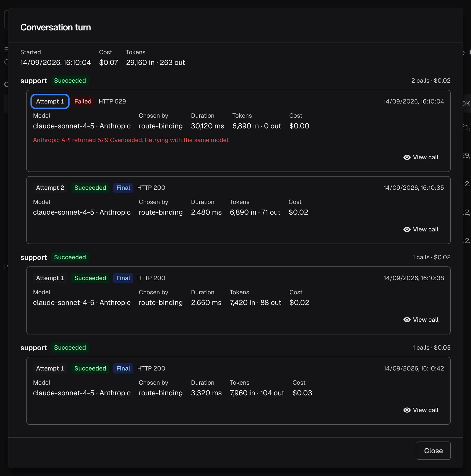This screenshot has width=471, height=476.
Task: Click the red Failed status badge
Action: [x=83, y=101]
